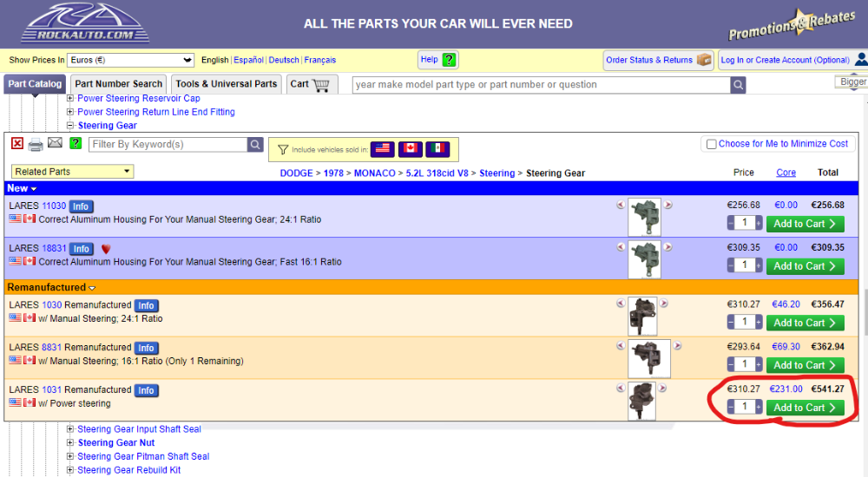Screen dimensions: 868x477
Task: Add LARES 1031 power steering gear to cart
Action: point(805,408)
